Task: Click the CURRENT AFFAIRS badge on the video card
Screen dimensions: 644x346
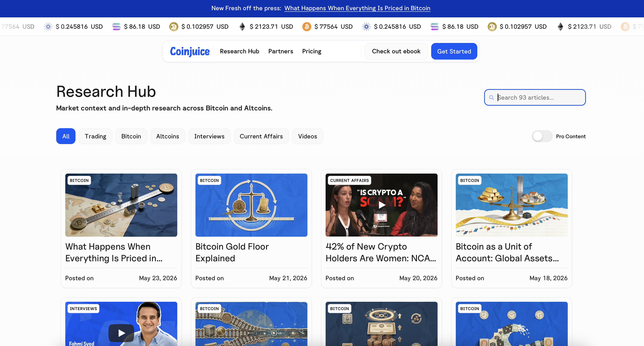Action: [349, 180]
